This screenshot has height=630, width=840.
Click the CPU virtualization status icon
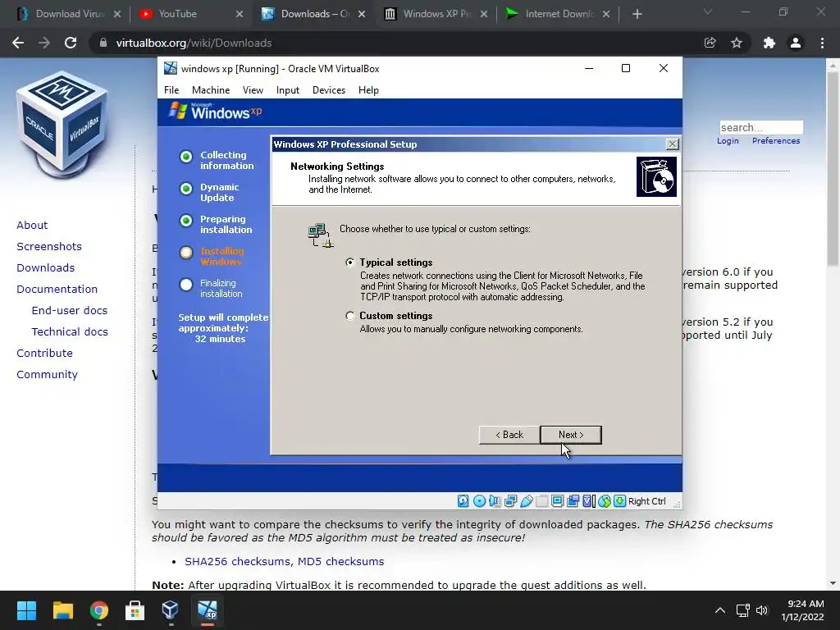(x=588, y=501)
